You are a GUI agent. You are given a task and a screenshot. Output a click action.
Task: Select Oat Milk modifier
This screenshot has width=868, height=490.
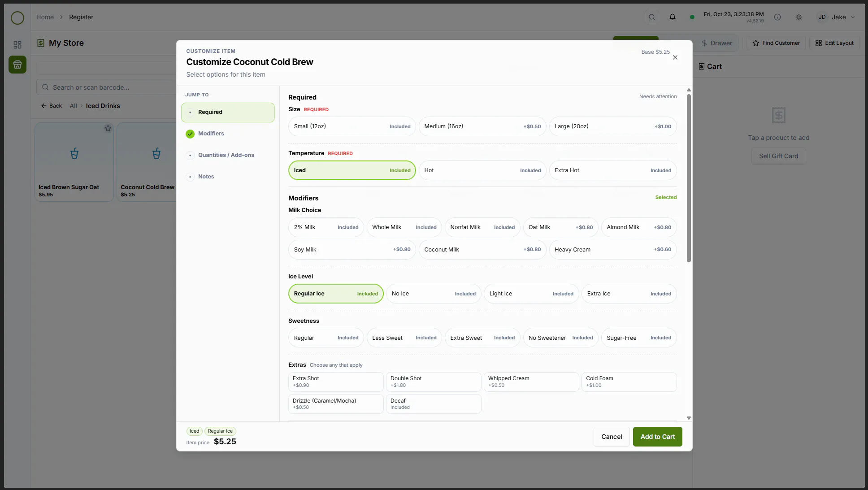(x=560, y=227)
